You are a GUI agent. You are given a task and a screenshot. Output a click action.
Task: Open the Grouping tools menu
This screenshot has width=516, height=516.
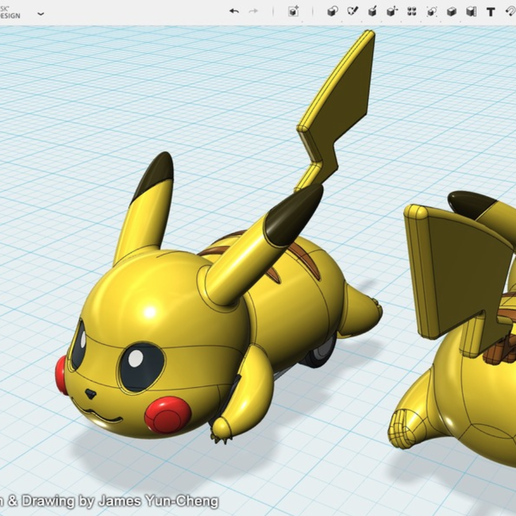click(432, 12)
